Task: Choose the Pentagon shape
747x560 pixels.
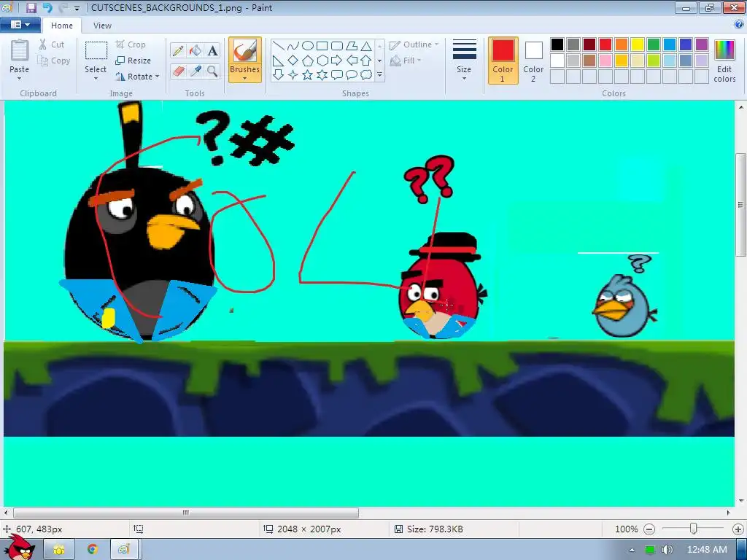Action: (x=308, y=61)
